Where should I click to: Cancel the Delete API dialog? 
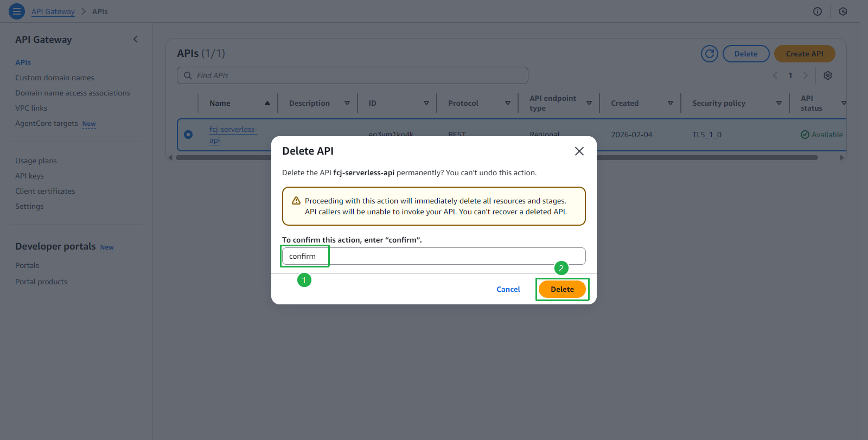tap(508, 289)
